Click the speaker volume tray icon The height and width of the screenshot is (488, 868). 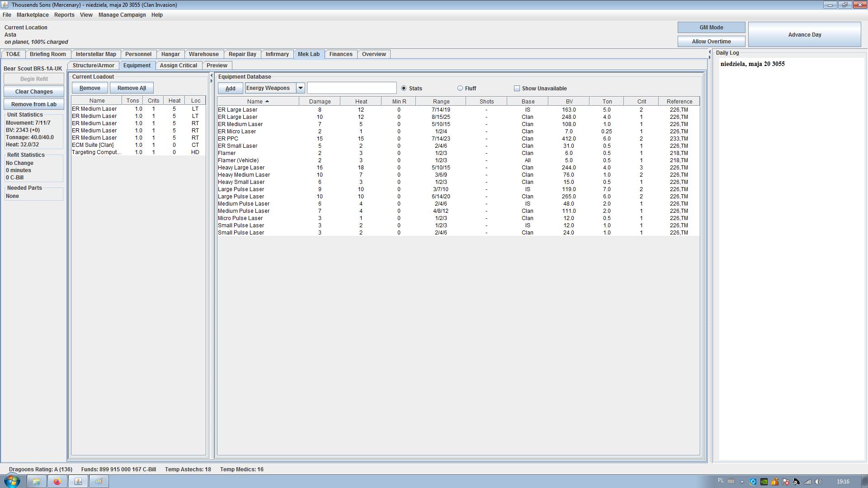(x=818, y=482)
